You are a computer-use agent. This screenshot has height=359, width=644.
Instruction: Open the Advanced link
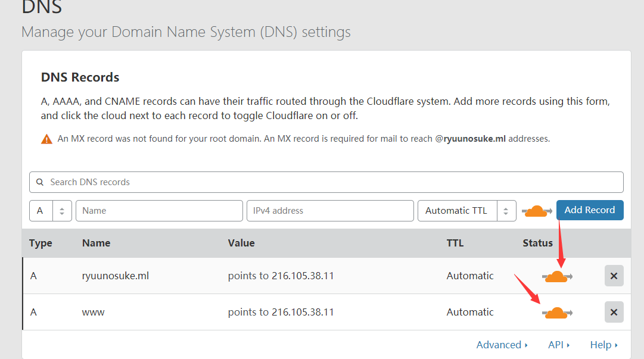point(502,345)
